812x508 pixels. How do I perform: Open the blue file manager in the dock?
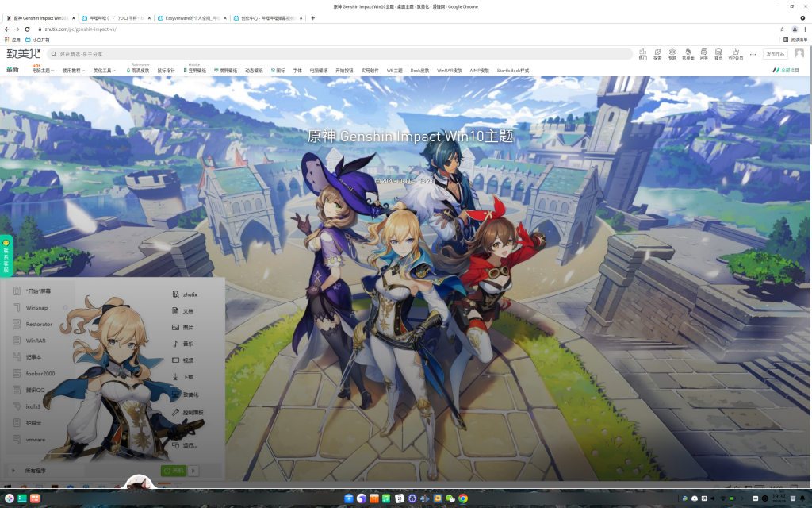[x=349, y=498]
